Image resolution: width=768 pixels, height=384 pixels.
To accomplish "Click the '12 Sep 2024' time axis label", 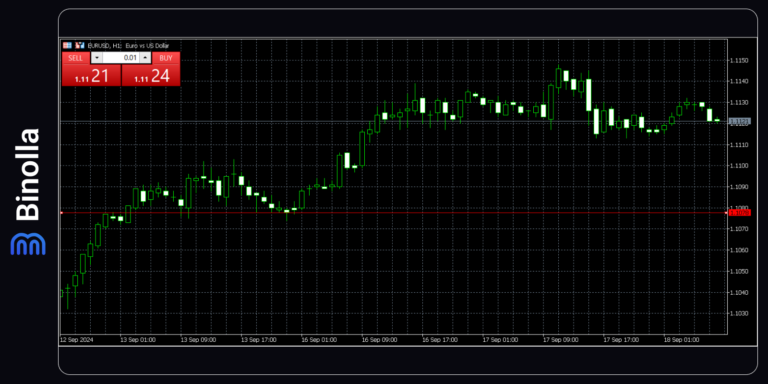I will click(76, 339).
